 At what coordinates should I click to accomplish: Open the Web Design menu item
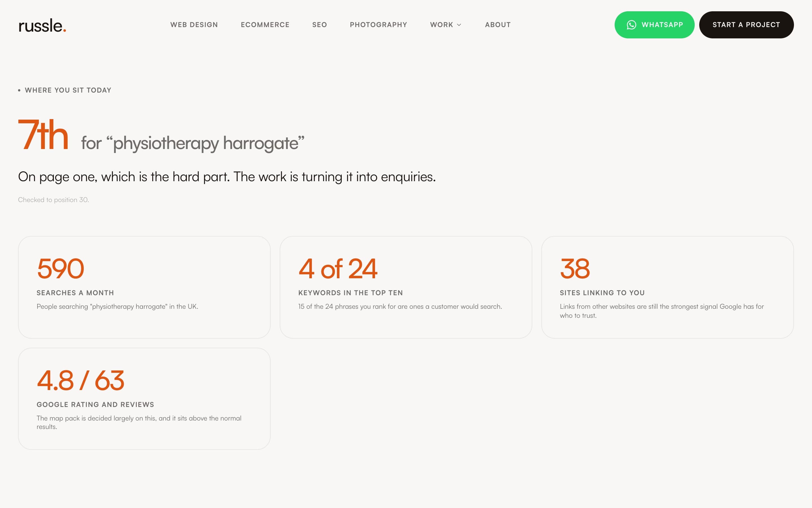(194, 25)
